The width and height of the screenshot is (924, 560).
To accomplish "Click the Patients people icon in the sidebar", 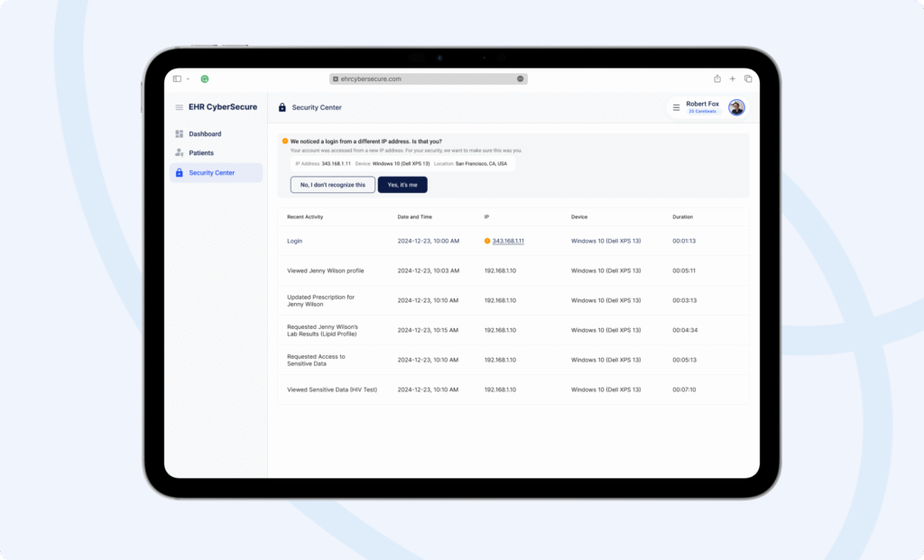I will [x=178, y=152].
